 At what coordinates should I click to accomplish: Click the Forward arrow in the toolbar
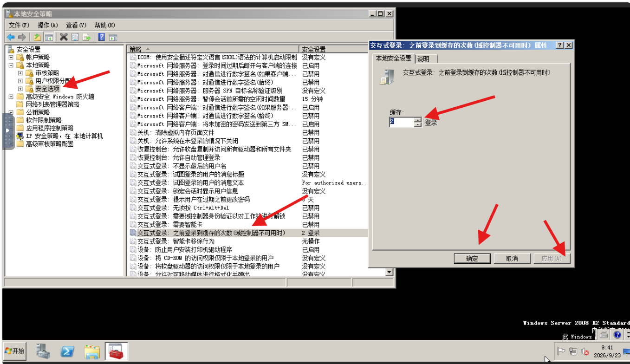[x=22, y=37]
